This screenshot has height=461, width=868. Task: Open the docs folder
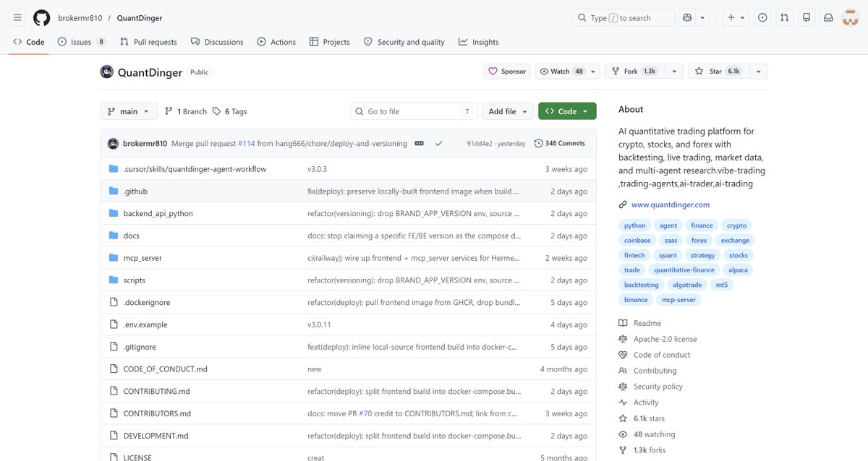click(132, 236)
